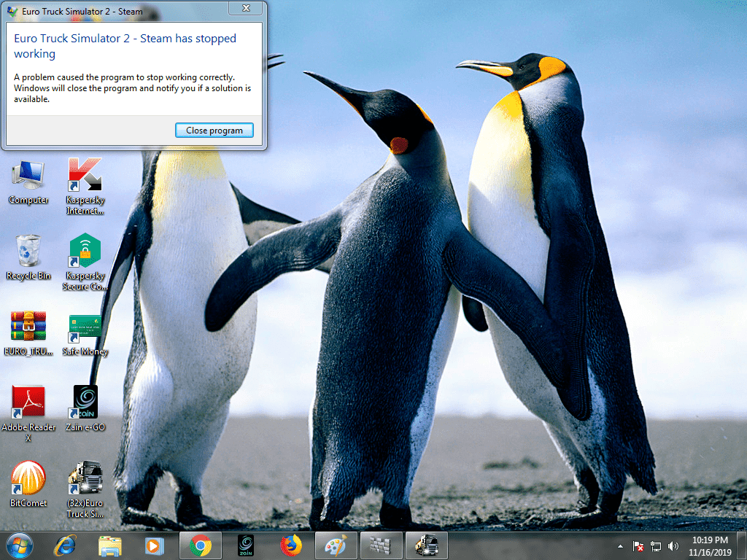
Task: Click the Close program button
Action: (x=214, y=131)
